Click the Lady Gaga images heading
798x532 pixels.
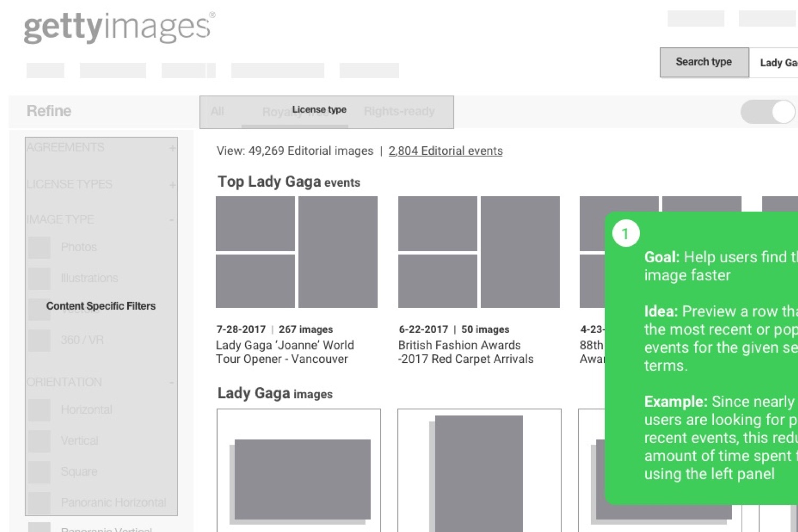pyautogui.click(x=275, y=394)
